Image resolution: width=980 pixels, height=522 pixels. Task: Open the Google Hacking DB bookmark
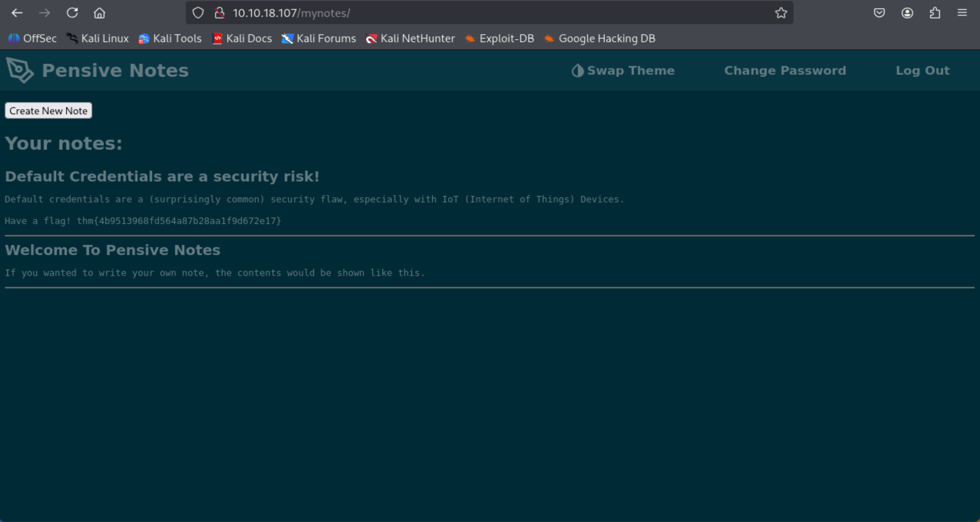(599, 39)
